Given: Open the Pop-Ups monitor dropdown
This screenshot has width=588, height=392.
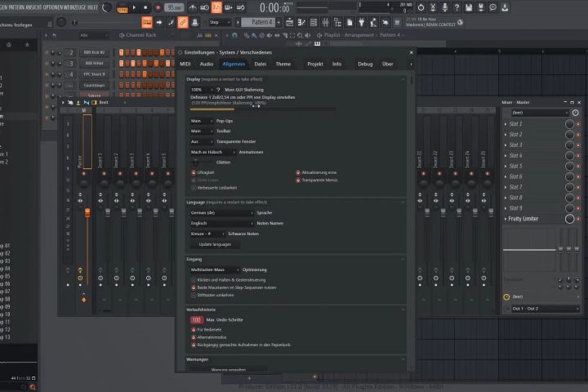Looking at the screenshot, I should coord(202,121).
